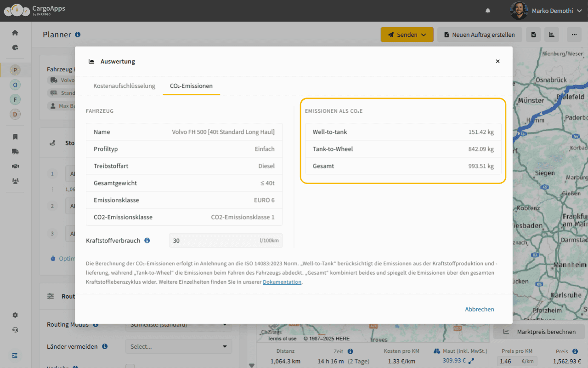The width and height of the screenshot is (588, 368).
Task: Expand the Senden dropdown button
Action: coord(407,34)
